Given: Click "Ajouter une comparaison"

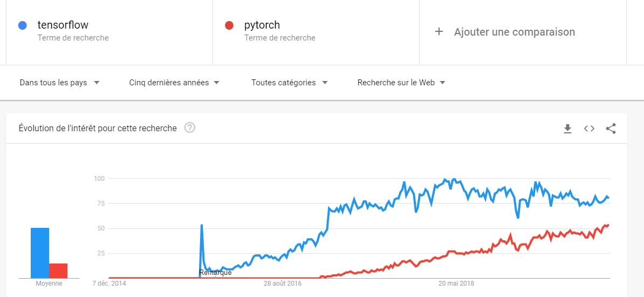Looking at the screenshot, I should click(x=515, y=32).
